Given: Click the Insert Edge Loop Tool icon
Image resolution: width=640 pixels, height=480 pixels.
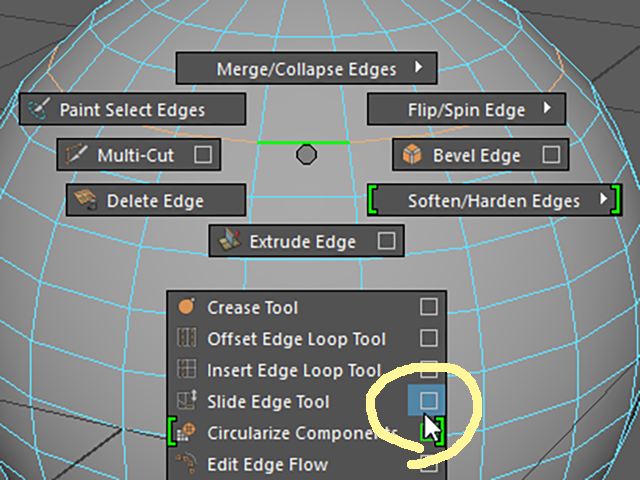Looking at the screenshot, I should [x=187, y=369].
